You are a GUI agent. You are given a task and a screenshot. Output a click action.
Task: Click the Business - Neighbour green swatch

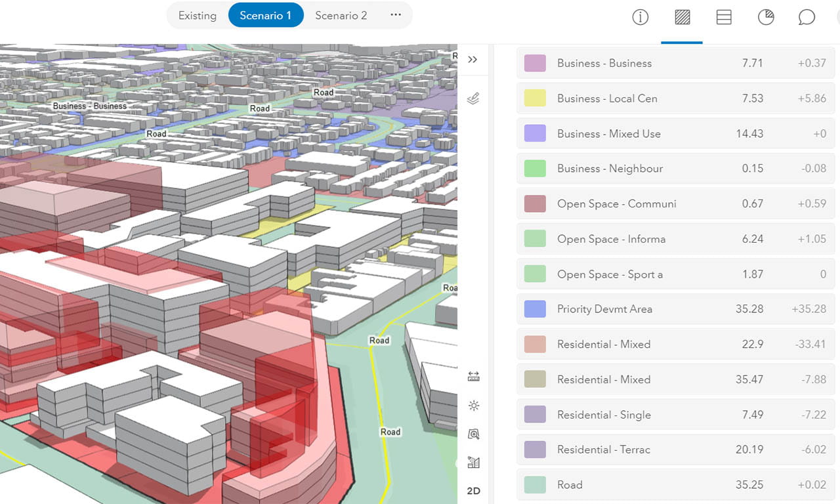click(535, 169)
